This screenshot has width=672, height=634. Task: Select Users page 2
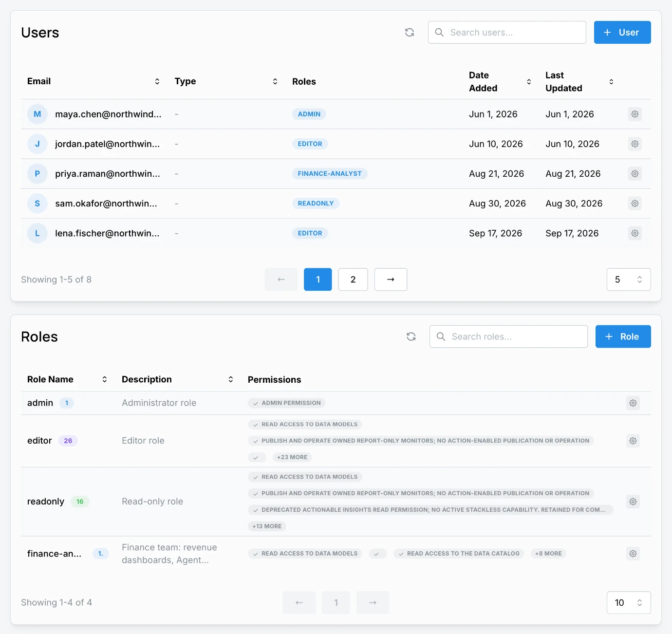point(353,280)
